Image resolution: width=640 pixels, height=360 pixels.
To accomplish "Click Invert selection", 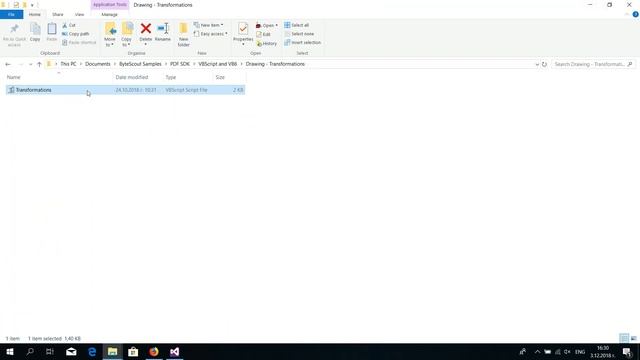I will 302,42.
